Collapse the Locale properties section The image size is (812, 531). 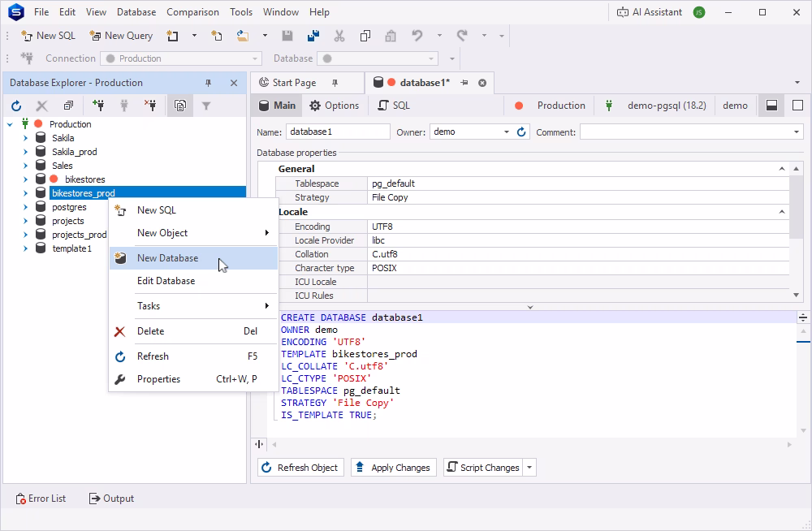tap(781, 212)
